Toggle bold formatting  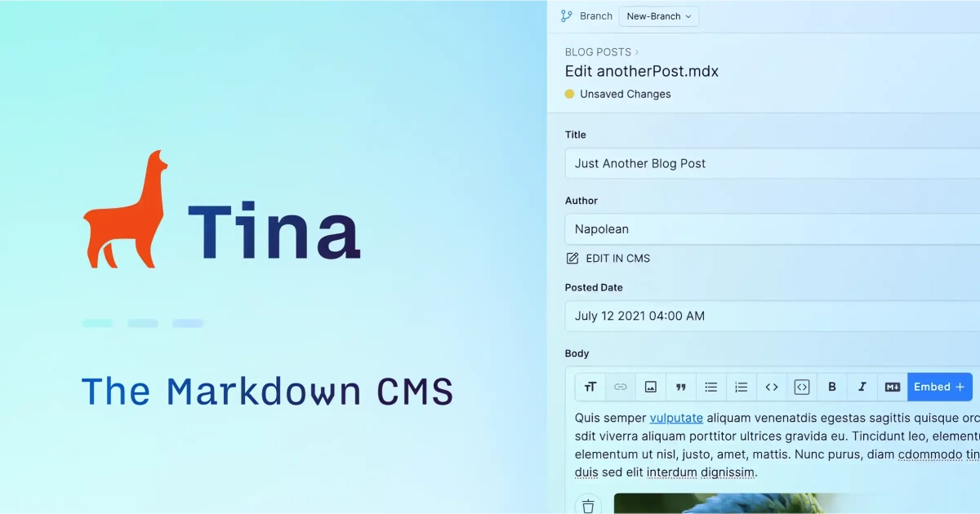[x=832, y=387]
